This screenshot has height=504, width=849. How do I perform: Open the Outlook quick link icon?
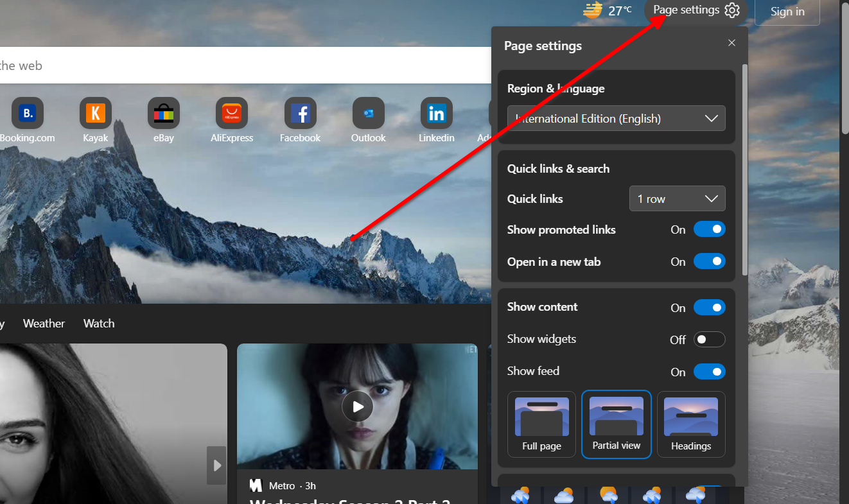pyautogui.click(x=369, y=114)
